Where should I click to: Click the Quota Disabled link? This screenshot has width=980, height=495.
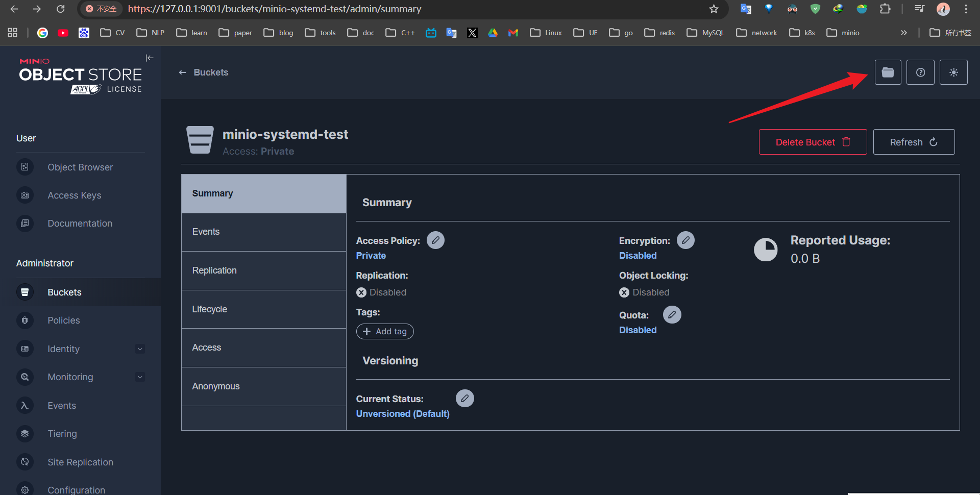(638, 330)
